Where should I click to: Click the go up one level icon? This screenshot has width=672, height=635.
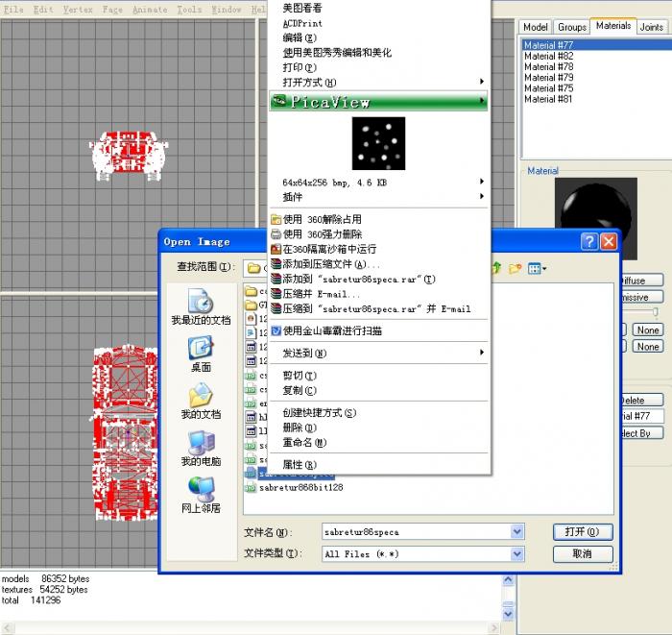tap(496, 268)
